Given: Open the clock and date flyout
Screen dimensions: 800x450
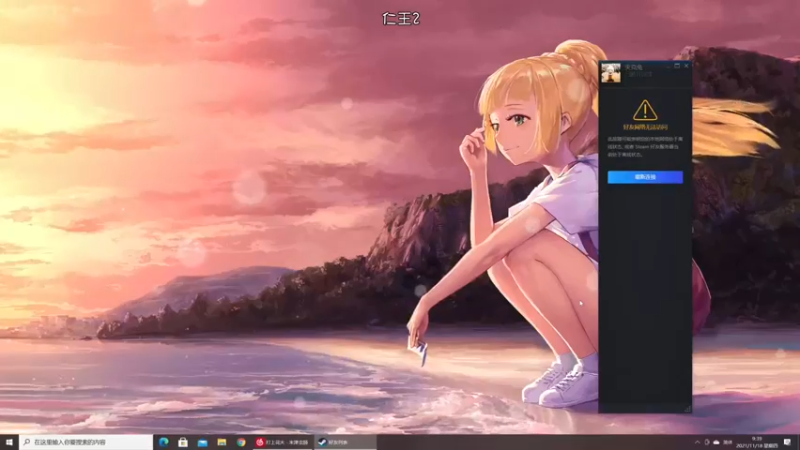Looking at the screenshot, I should pyautogui.click(x=757, y=442).
